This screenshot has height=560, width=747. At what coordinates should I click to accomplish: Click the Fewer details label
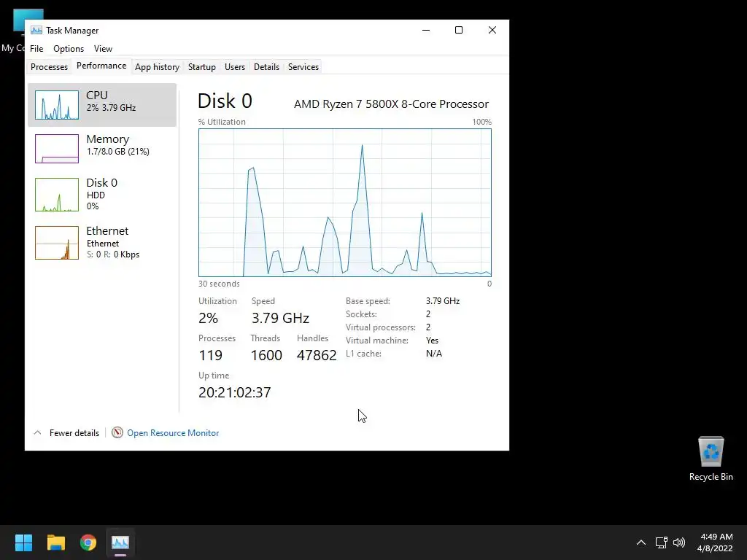click(74, 433)
